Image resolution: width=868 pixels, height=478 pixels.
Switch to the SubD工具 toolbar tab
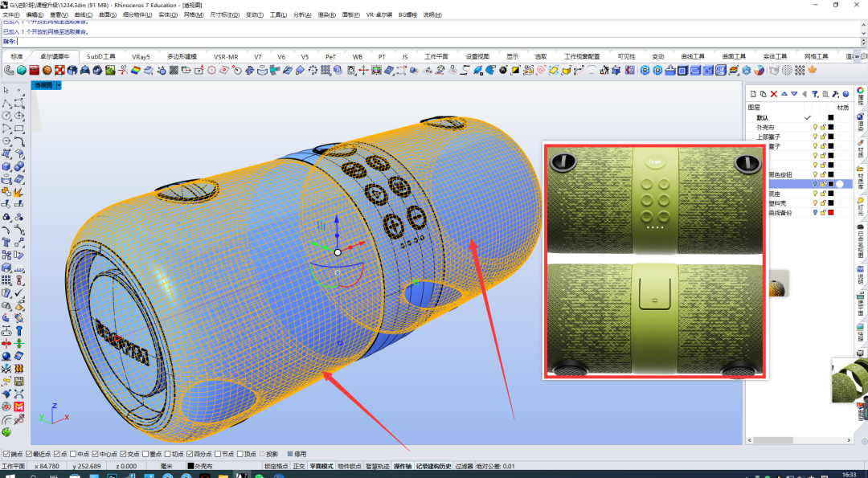coord(101,56)
